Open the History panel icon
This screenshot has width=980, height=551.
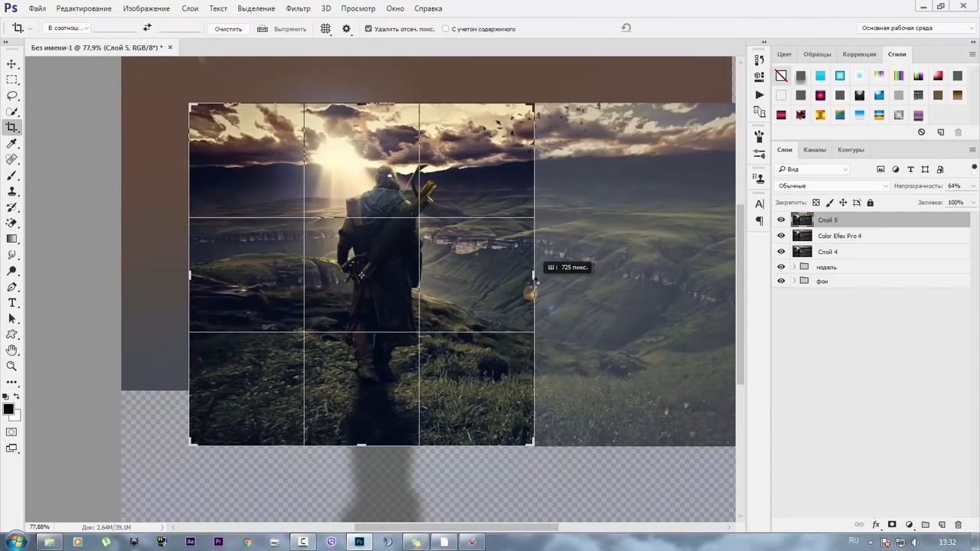(x=759, y=60)
